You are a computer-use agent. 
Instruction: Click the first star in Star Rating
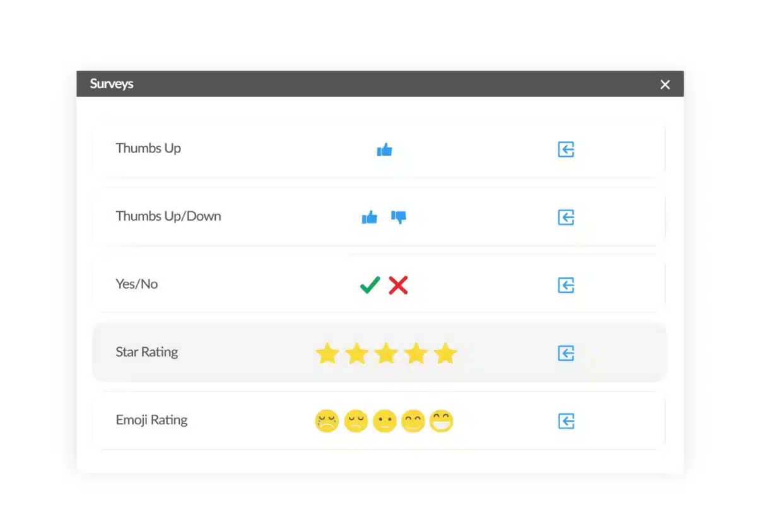point(327,353)
